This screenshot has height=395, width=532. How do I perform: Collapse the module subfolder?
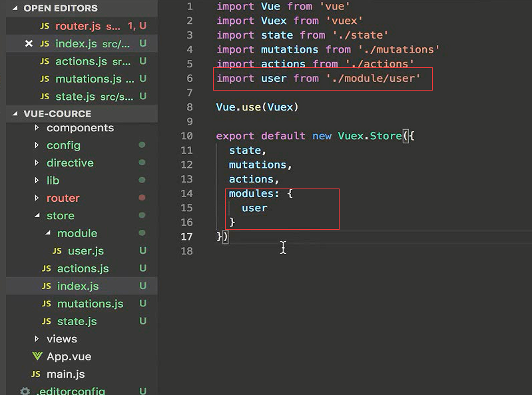click(x=48, y=233)
